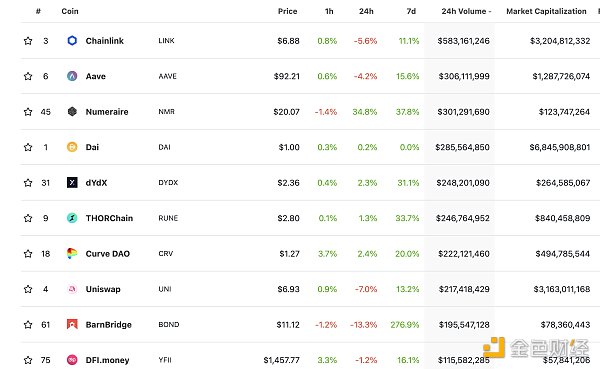The image size is (600, 369).
Task: Toggle favorite star for DFI.money
Action: tap(28, 360)
